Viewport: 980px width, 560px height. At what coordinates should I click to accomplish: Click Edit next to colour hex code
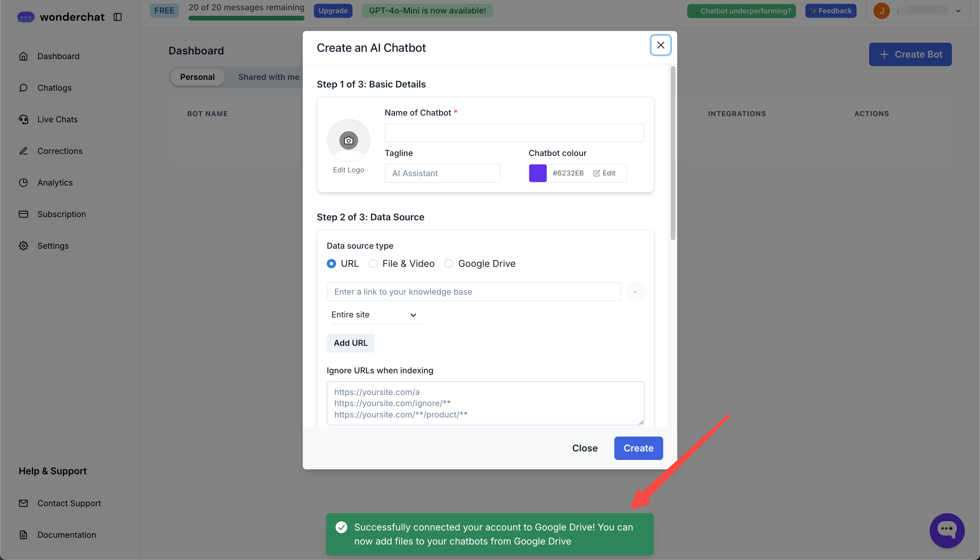tap(605, 173)
